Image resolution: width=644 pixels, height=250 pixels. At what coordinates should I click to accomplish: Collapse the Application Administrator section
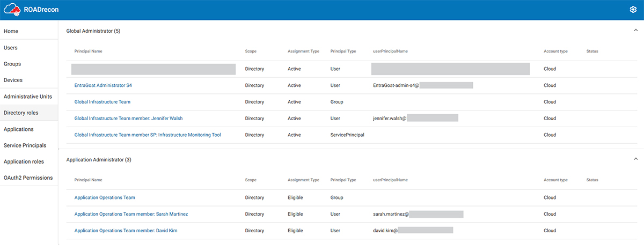coord(635,159)
